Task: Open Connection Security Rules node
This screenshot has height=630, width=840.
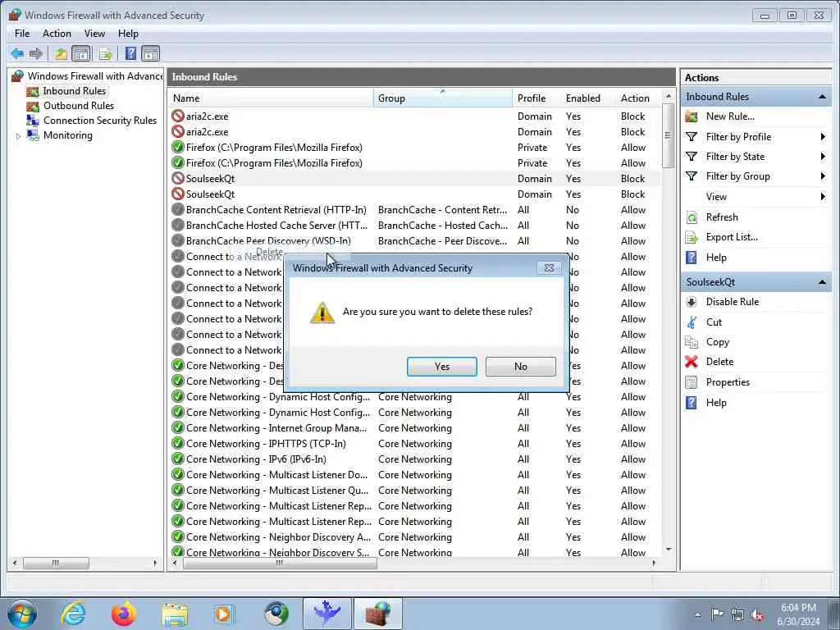Action: [x=99, y=121]
